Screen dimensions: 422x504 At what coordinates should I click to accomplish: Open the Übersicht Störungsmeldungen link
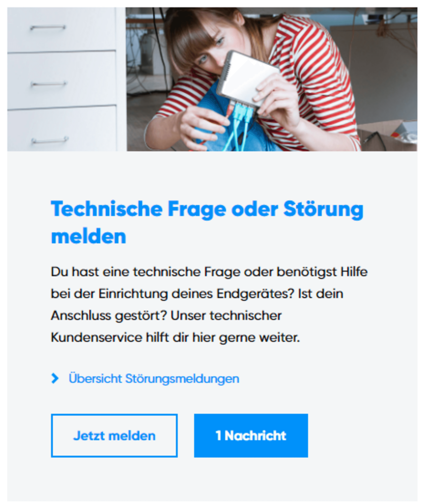154,379
